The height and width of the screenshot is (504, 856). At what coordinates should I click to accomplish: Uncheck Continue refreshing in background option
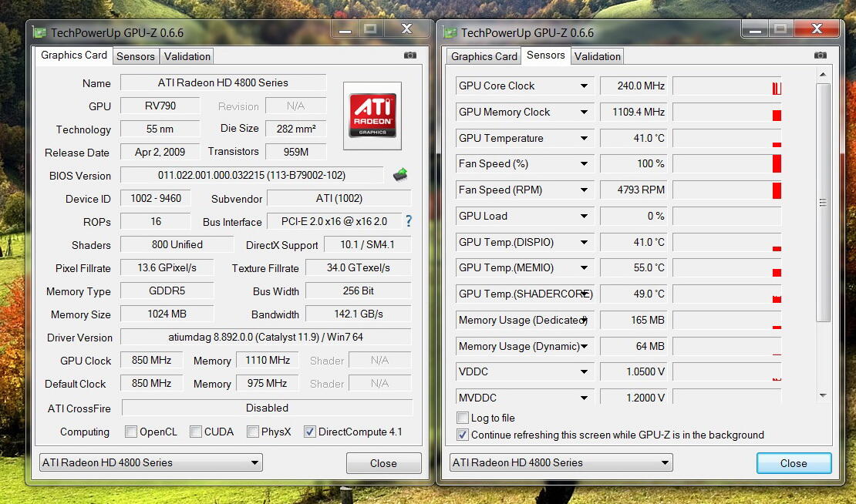(463, 435)
